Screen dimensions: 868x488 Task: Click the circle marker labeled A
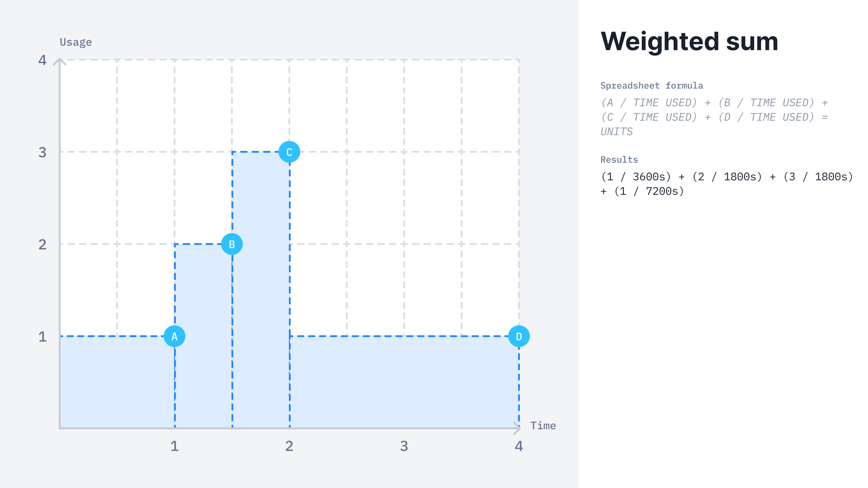click(174, 336)
